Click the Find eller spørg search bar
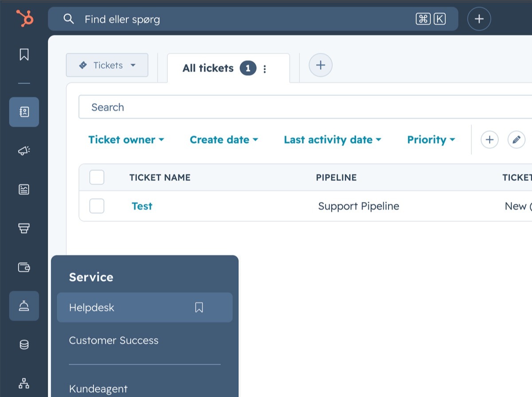The width and height of the screenshot is (532, 397). coord(253,19)
